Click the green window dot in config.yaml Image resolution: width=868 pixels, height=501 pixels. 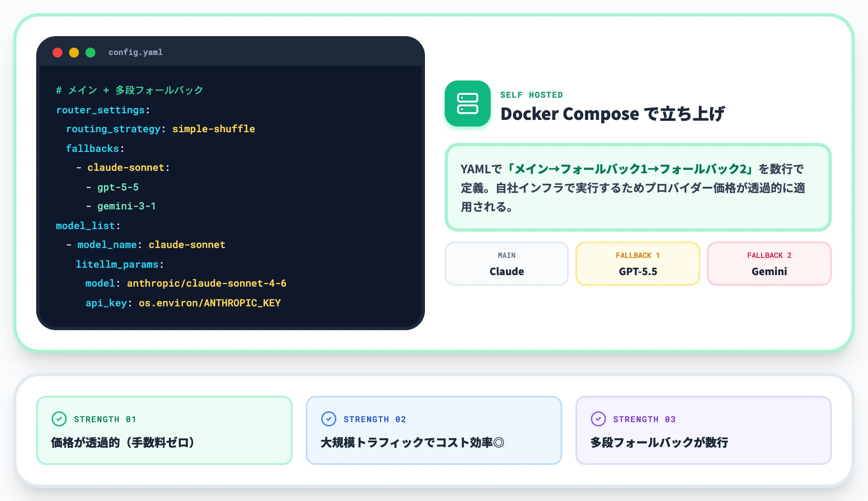[90, 53]
